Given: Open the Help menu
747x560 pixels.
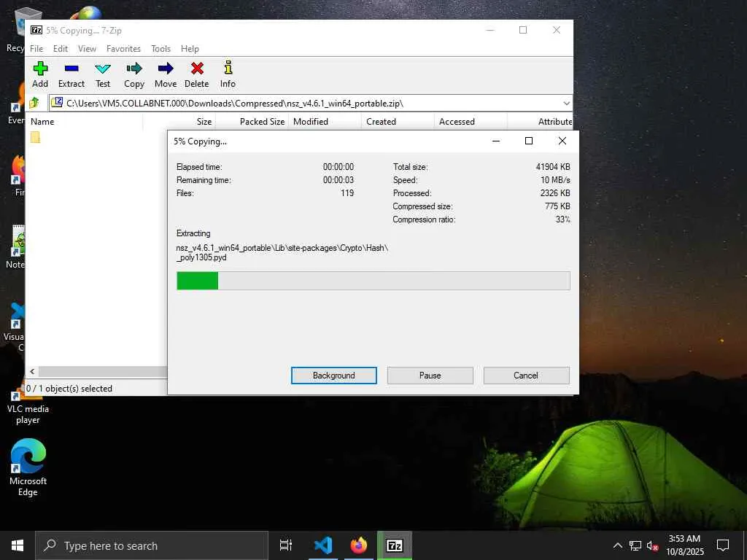Looking at the screenshot, I should 190,49.
